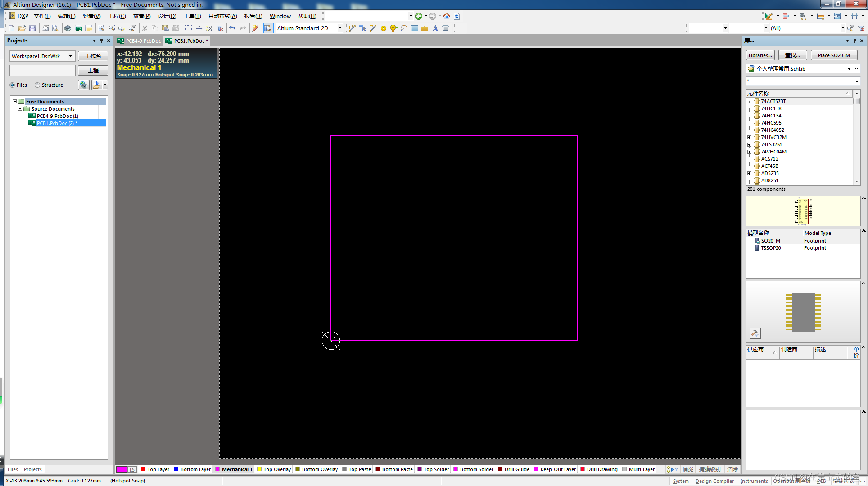This screenshot has width=868, height=486.
Task: Open the Altium Standard 2D view dropdown
Action: [340, 28]
